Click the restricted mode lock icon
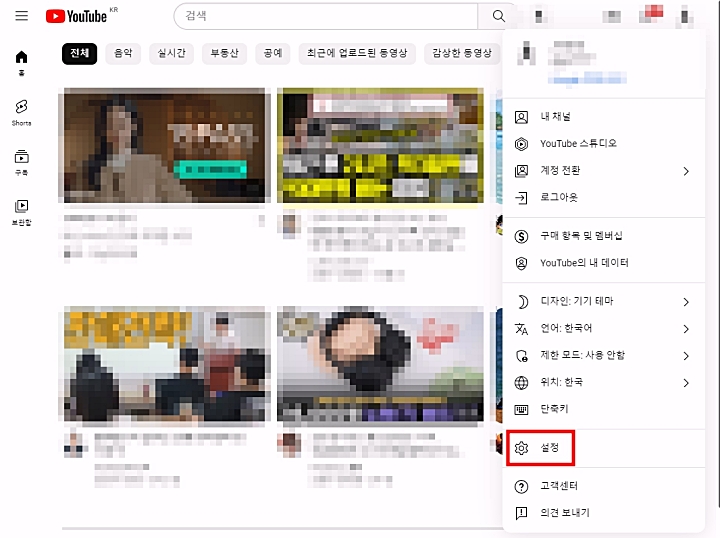720x538 pixels. pyautogui.click(x=522, y=356)
